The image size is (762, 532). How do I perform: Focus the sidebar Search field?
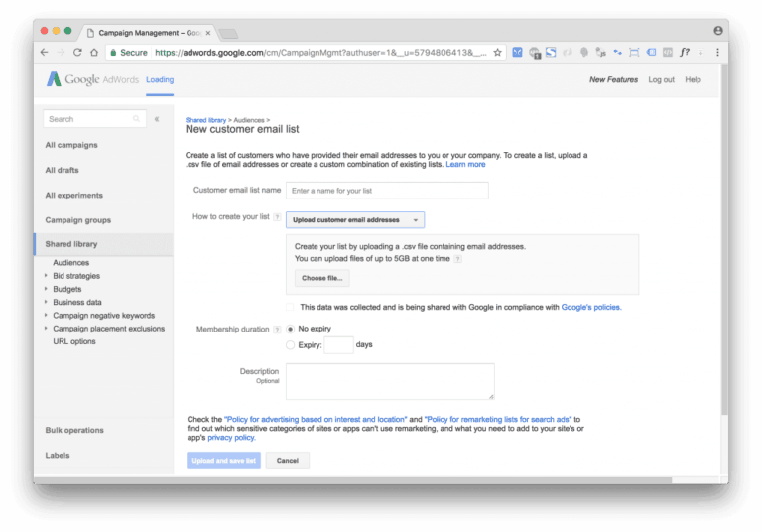(x=94, y=119)
